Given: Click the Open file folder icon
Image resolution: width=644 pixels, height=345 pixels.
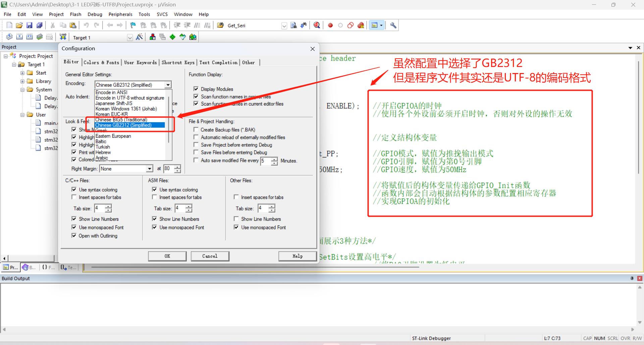Looking at the screenshot, I should click(19, 25).
